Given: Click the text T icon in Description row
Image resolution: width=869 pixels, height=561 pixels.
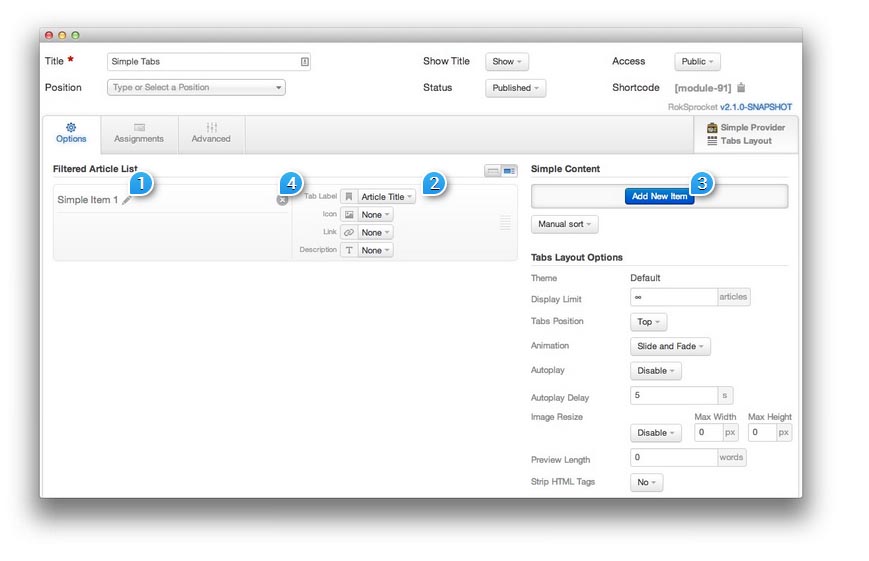Looking at the screenshot, I should [x=349, y=250].
